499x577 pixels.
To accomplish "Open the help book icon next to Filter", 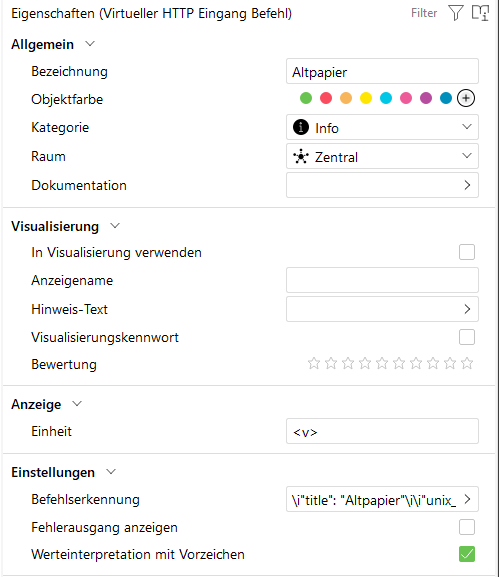I will point(480,13).
